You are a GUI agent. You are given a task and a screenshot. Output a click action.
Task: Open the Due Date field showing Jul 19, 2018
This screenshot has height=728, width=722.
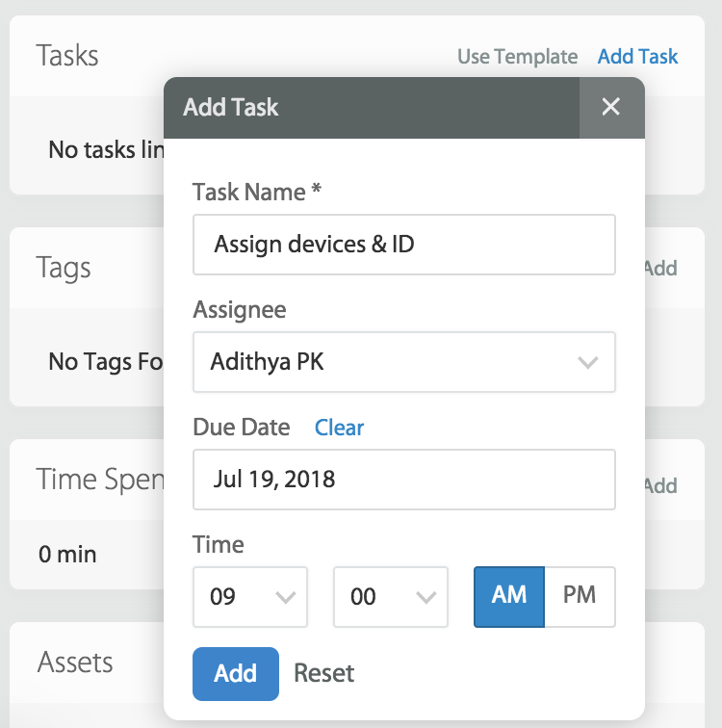pos(403,480)
